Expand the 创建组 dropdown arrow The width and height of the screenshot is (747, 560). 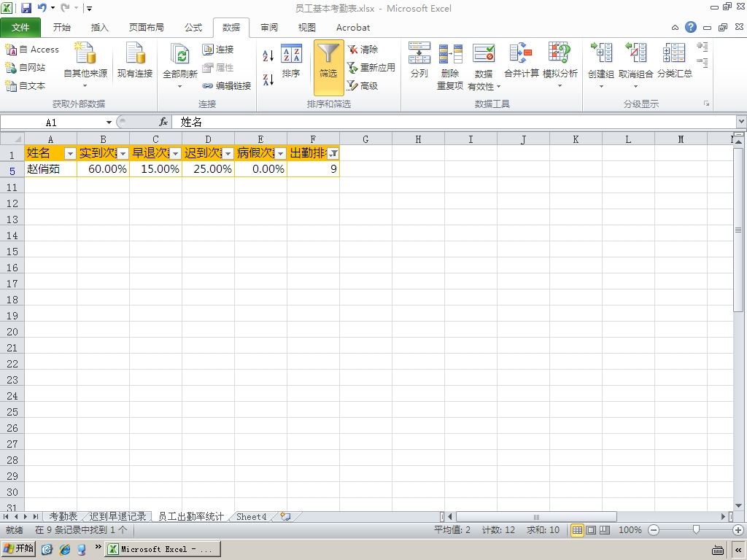pos(601,87)
